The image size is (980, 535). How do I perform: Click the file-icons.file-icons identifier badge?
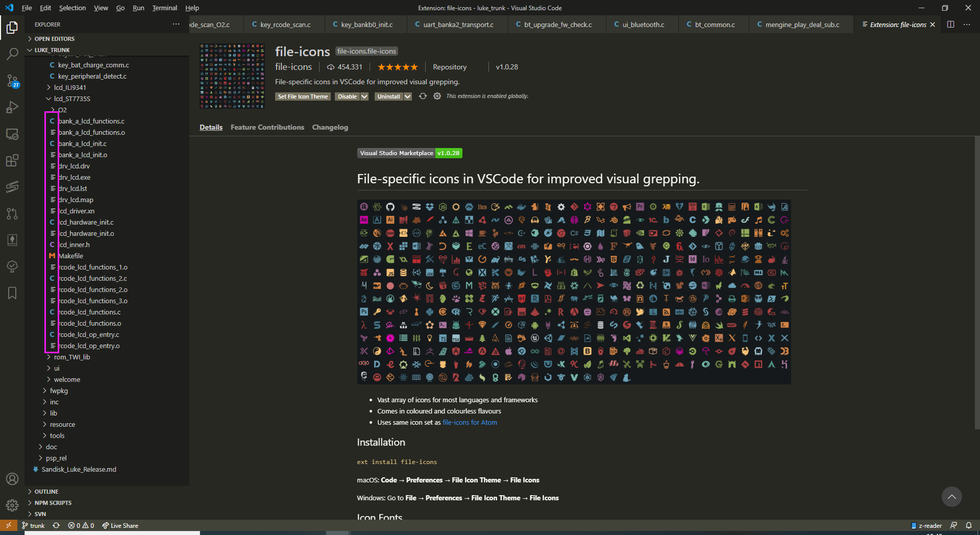(x=366, y=51)
